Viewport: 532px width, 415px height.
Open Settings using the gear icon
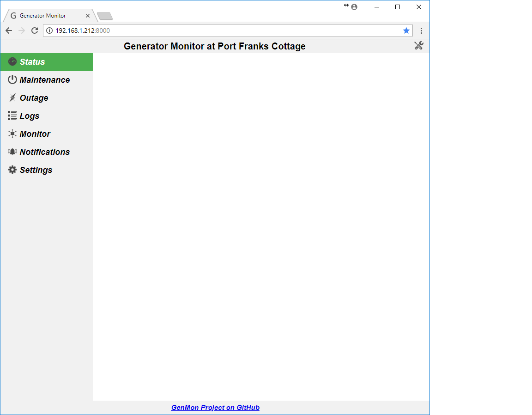pyautogui.click(x=12, y=170)
